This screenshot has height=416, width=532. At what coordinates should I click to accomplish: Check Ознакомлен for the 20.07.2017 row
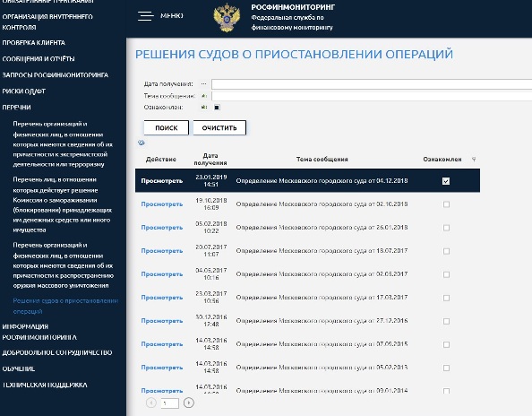point(447,251)
